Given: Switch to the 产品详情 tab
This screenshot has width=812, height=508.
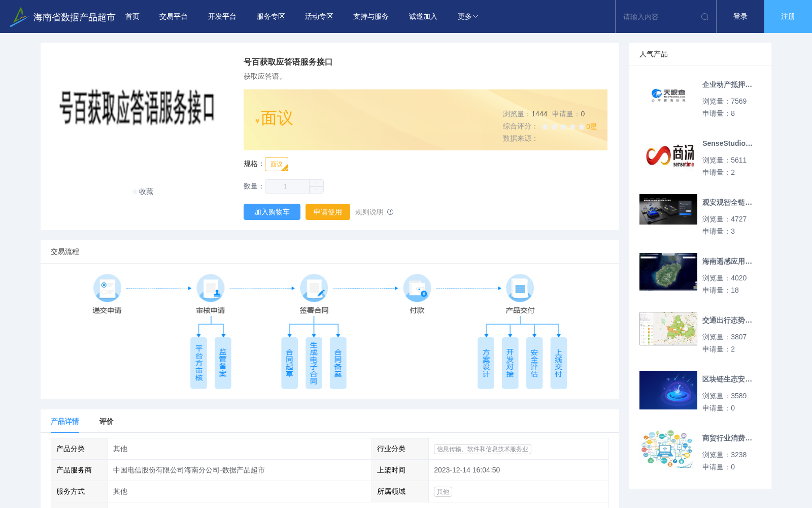Looking at the screenshot, I should [65, 421].
